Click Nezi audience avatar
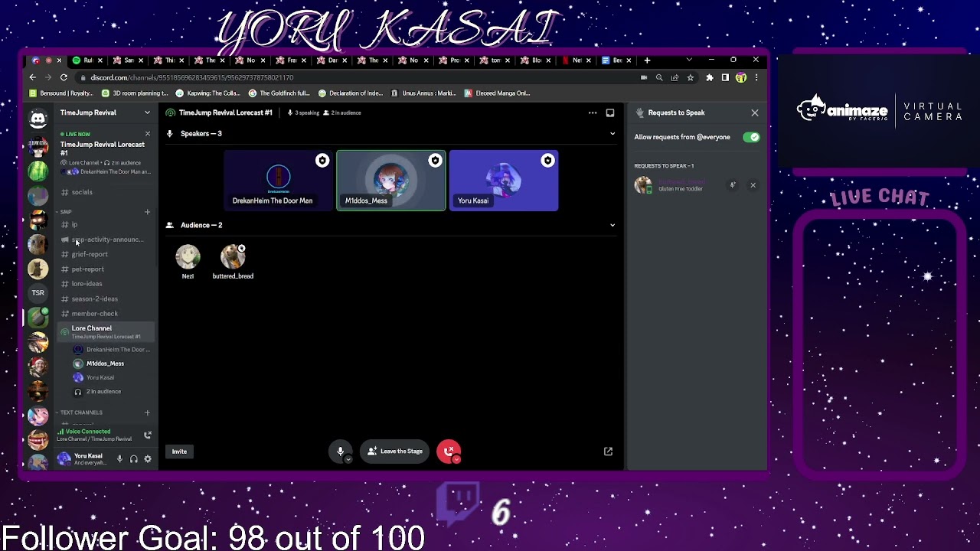The width and height of the screenshot is (980, 551). coord(188,256)
